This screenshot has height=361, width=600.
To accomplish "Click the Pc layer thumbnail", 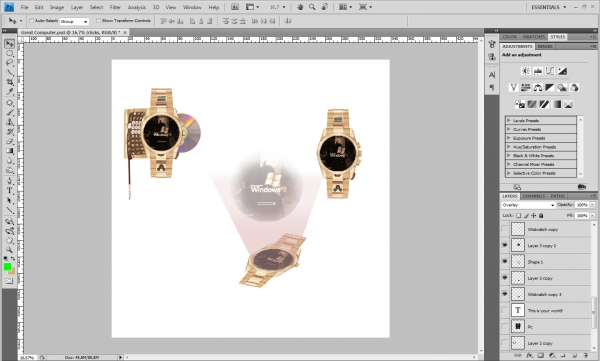I will pos(518,327).
